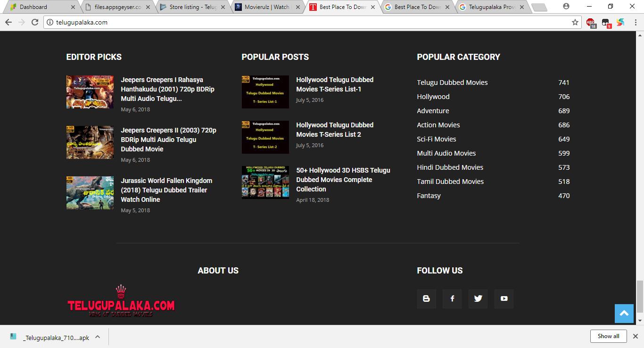Viewport: 644px width, 348px height.
Task: Click Show all downloads button
Action: coord(608,336)
